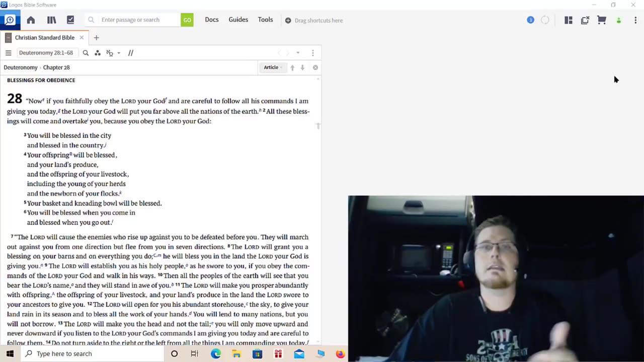Toggle the interlinear icon

(x=110, y=53)
